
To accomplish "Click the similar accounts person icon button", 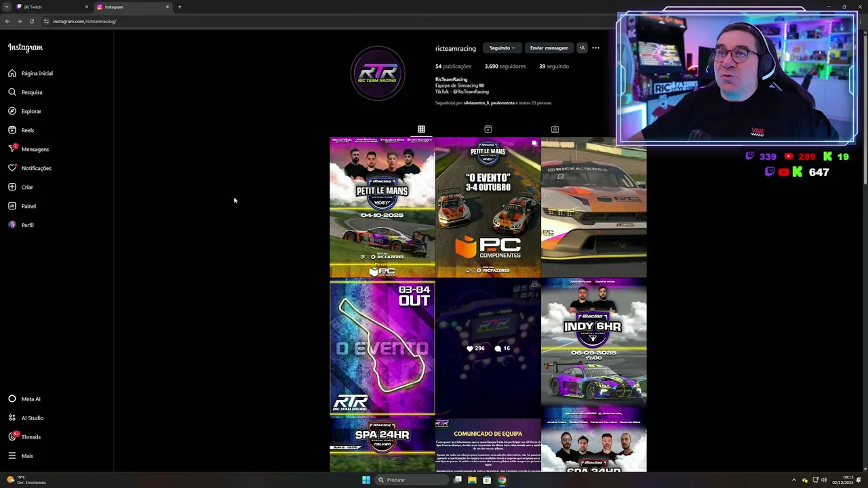I will (x=582, y=48).
